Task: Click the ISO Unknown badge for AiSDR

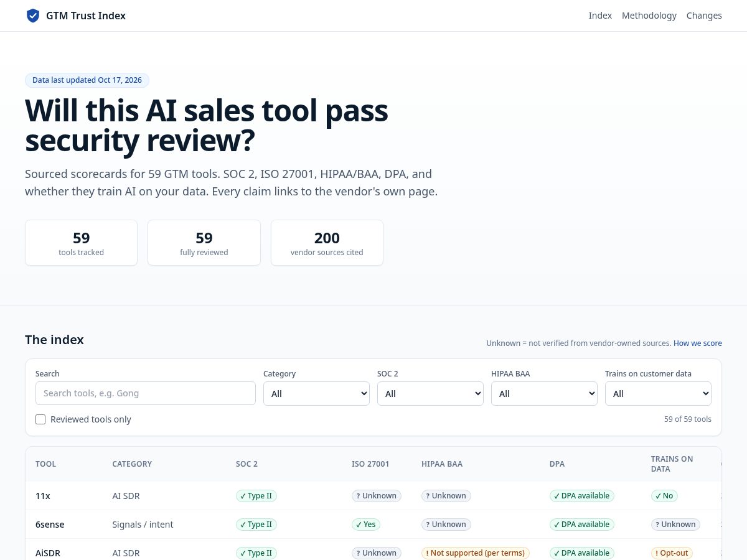Action: point(377,553)
